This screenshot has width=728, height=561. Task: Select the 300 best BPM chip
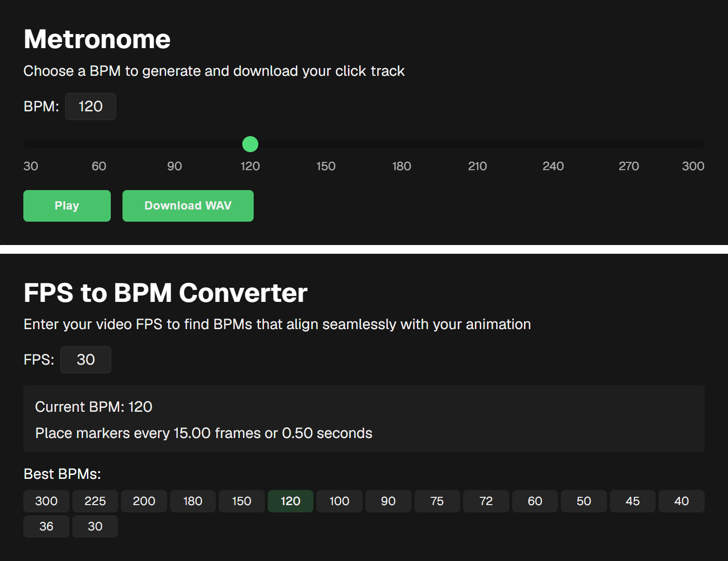(x=46, y=501)
